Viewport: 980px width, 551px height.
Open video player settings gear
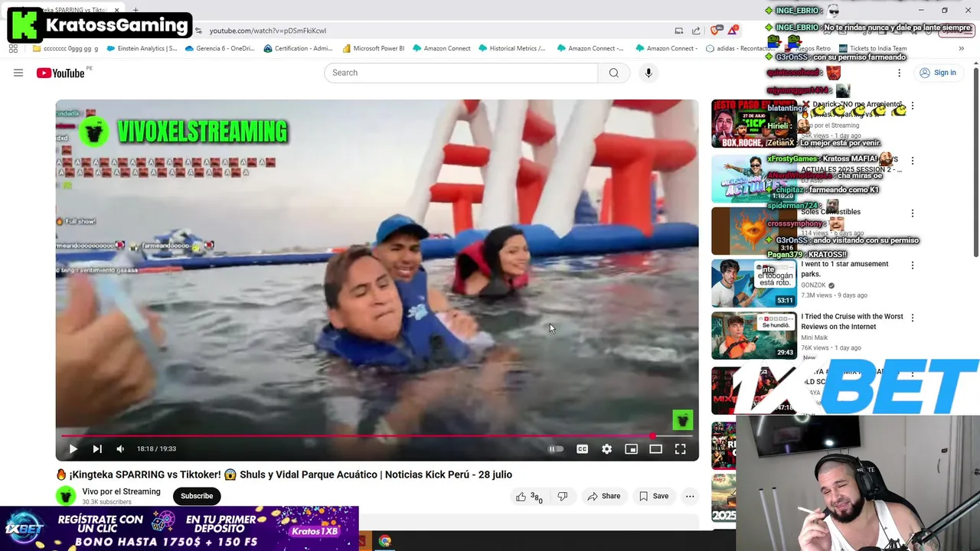[x=606, y=449]
